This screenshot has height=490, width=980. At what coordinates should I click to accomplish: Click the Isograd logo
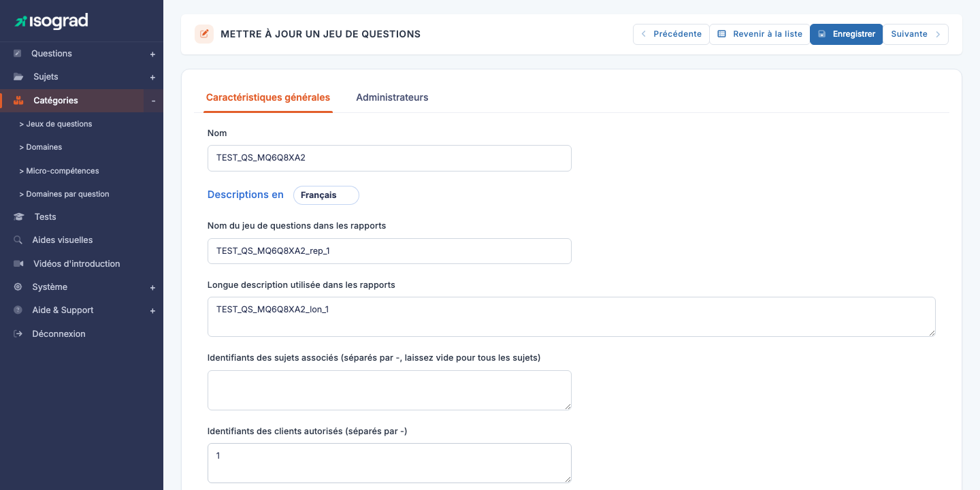pyautogui.click(x=52, y=21)
